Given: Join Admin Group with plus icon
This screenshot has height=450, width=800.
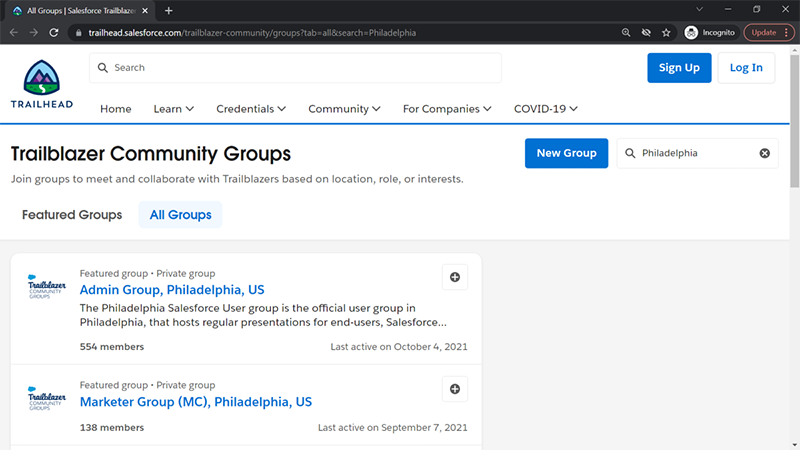Looking at the screenshot, I should click(455, 277).
